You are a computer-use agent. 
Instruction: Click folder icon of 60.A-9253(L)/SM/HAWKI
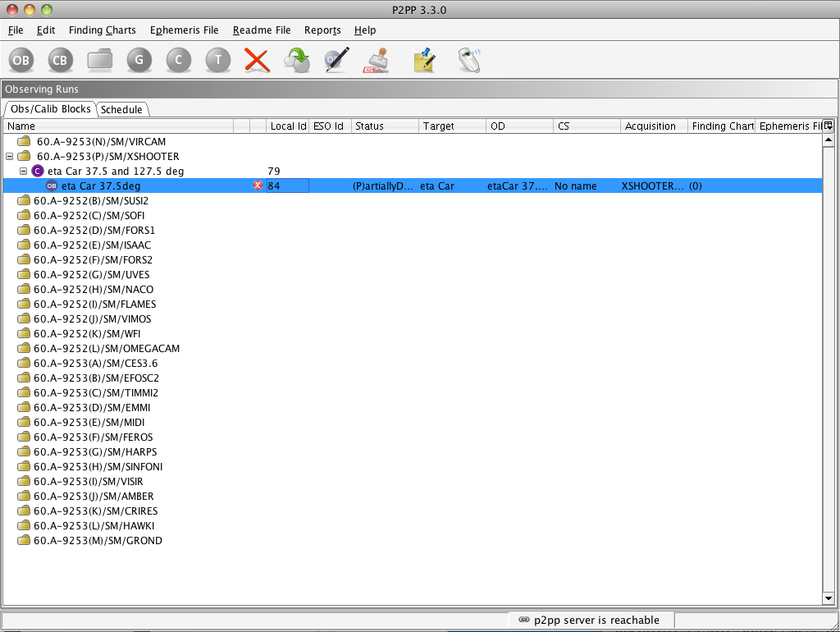pos(24,525)
